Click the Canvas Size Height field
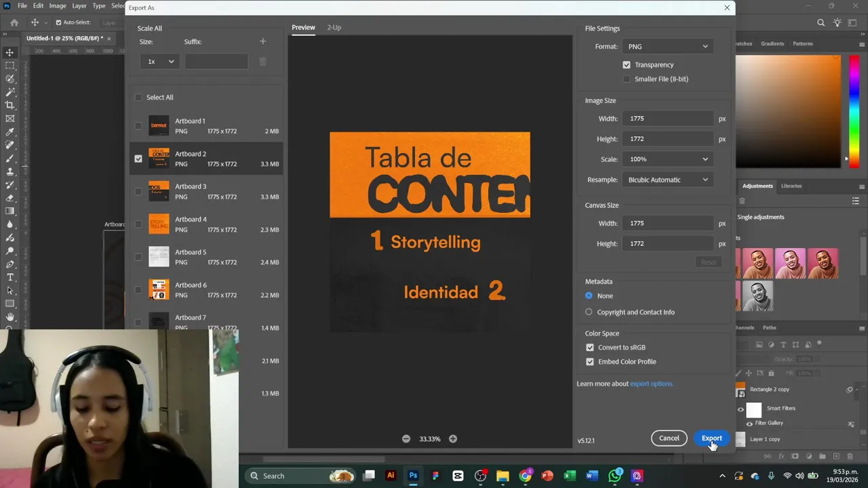The width and height of the screenshot is (868, 488). (x=668, y=244)
